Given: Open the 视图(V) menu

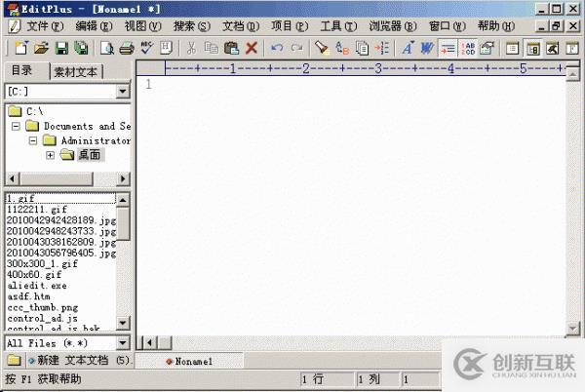Looking at the screenshot, I should pyautogui.click(x=143, y=26).
